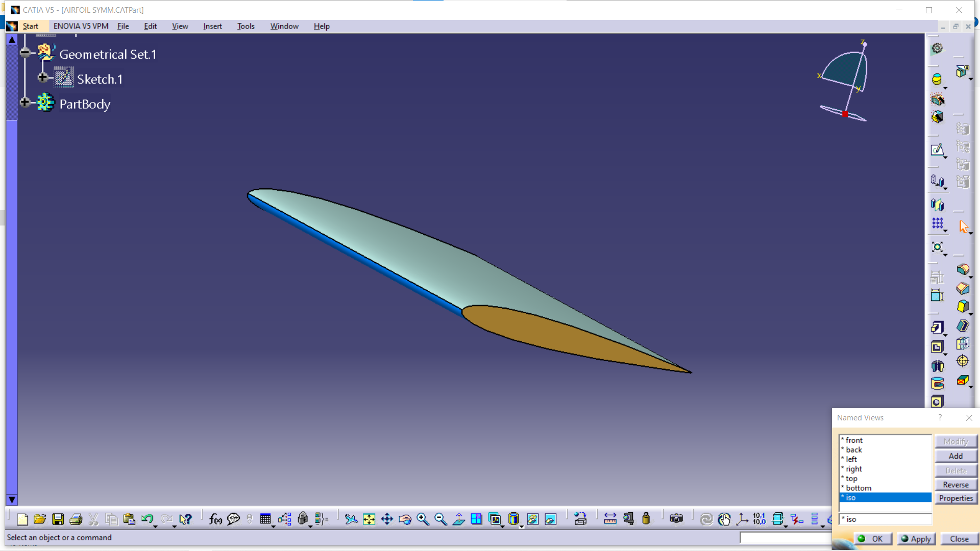
Task: Open the Insert menu
Action: [x=212, y=26]
